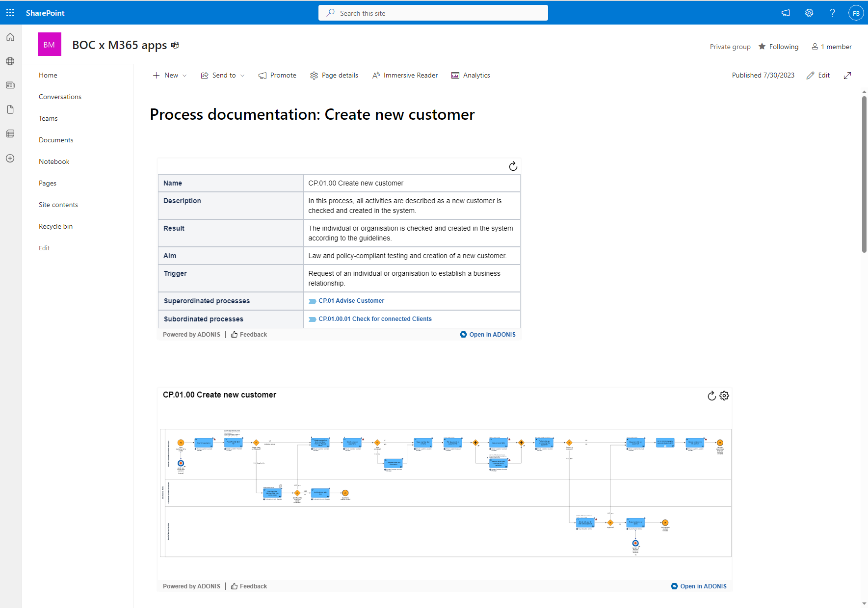Image resolution: width=868 pixels, height=608 pixels.
Task: Open the help question mark icon
Action: (833, 13)
